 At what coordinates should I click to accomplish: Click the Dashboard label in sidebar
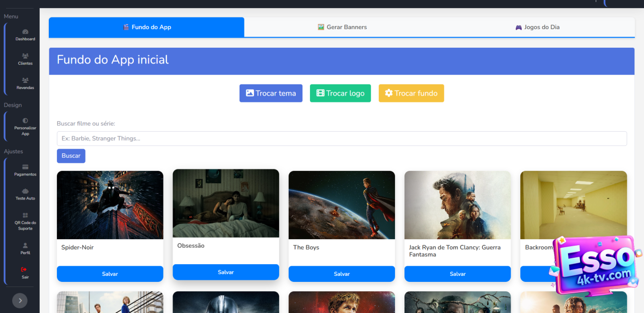pyautogui.click(x=25, y=39)
